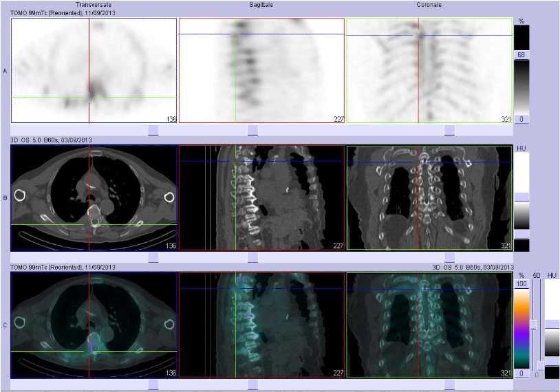Click slice number 227 in row B
The width and height of the screenshot is (560, 392).
pos(338,246)
